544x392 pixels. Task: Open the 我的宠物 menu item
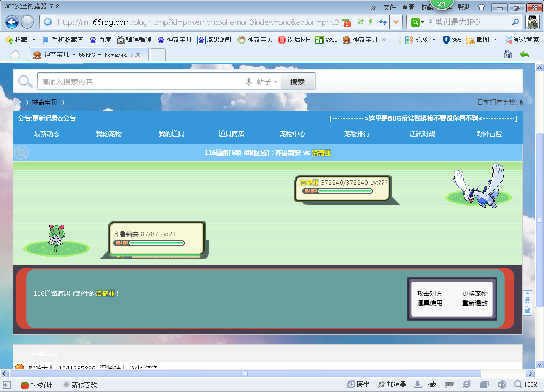108,133
